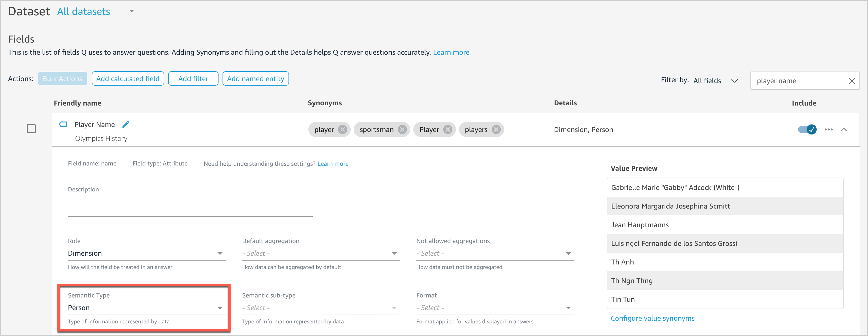The image size is (868, 336).
Task: Click the Add calculated field button
Action: 128,79
